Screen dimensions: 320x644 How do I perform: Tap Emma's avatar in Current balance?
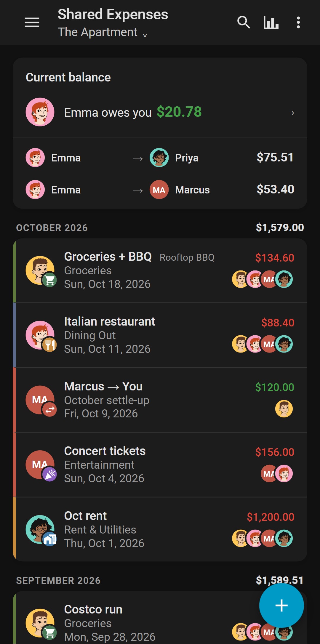[x=40, y=112]
